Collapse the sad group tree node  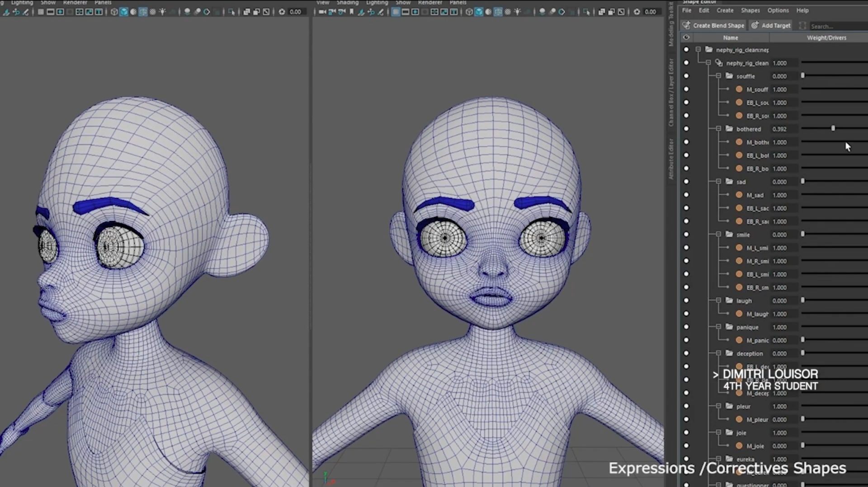click(x=718, y=182)
